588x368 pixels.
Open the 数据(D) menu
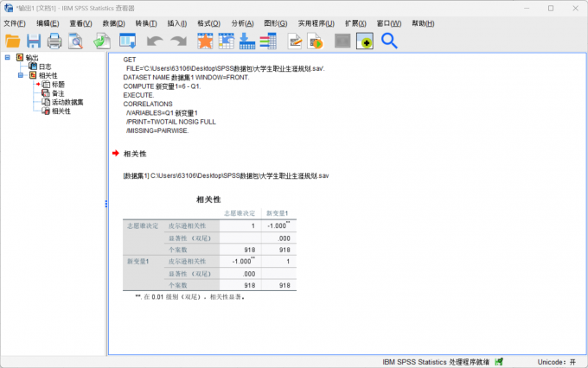click(113, 23)
